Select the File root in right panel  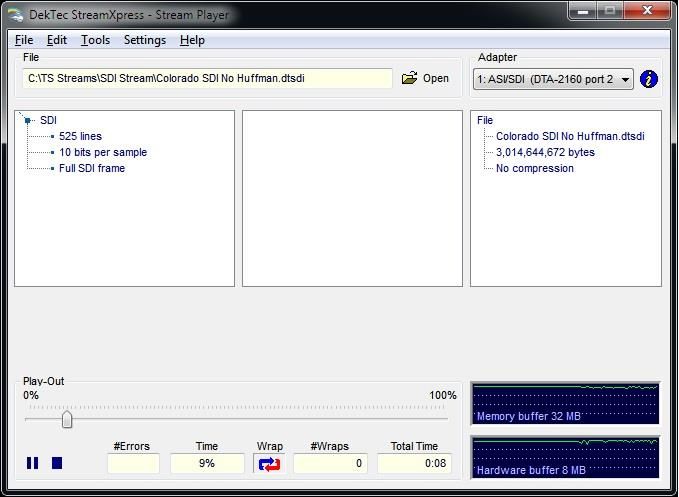tap(485, 120)
